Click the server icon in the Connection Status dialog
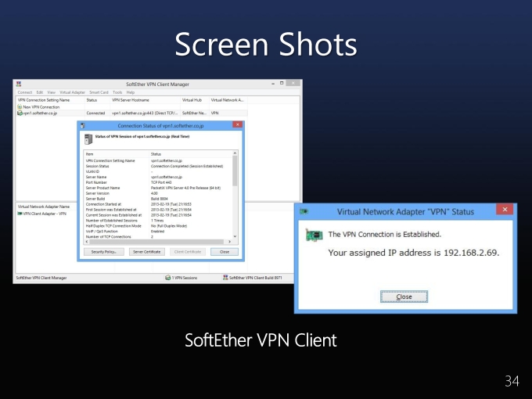 (x=88, y=139)
